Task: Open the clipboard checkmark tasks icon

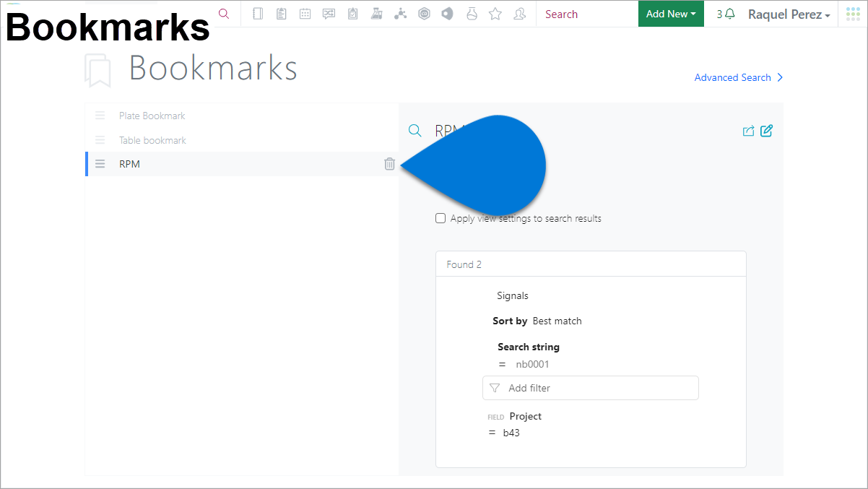Action: tap(352, 14)
